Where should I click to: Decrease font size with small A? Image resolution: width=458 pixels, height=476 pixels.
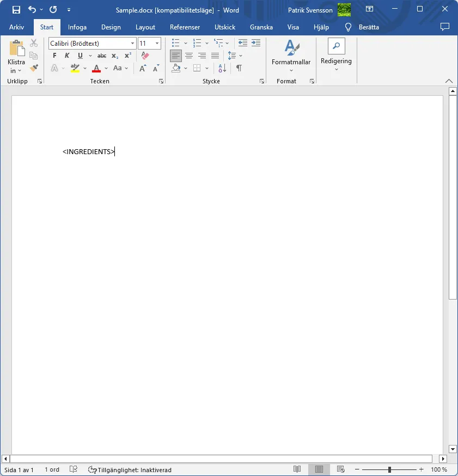156,68
